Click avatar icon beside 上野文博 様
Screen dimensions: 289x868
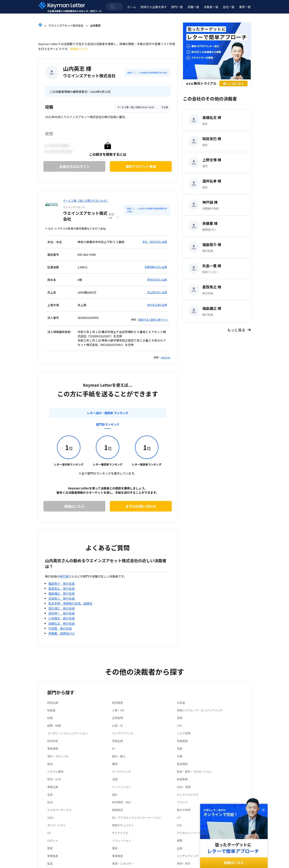click(x=194, y=163)
